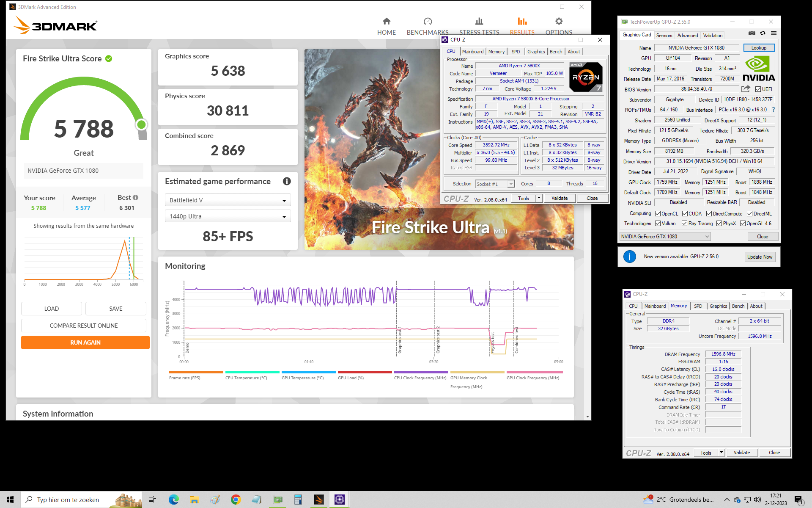Click SAVE button in 3DMark

(116, 309)
